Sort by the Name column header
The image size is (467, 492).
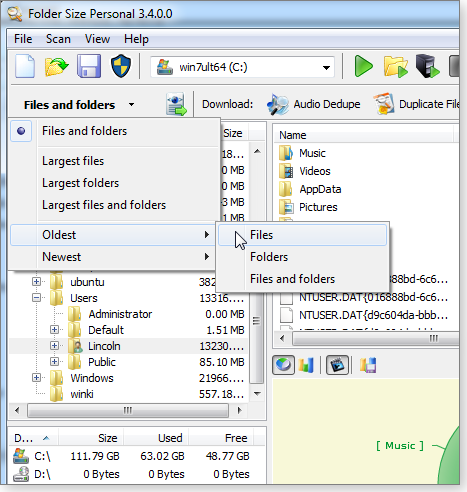point(293,135)
